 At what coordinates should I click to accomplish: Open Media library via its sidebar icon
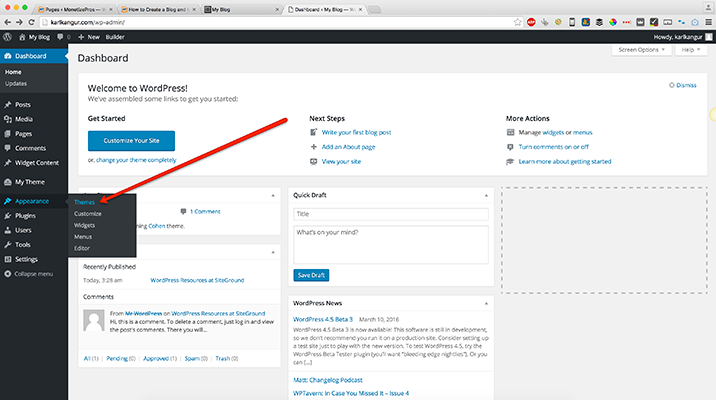click(x=8, y=119)
